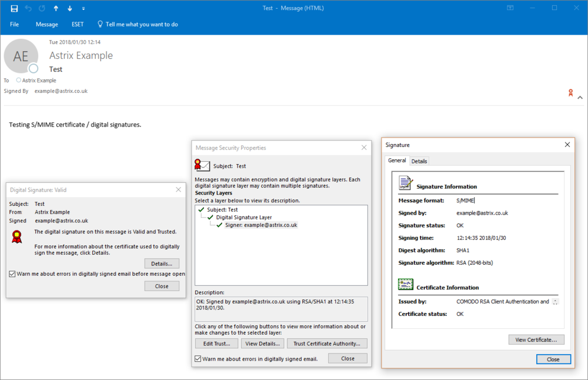Screen dimensions: 588x380
Task: Click the View Certificate button
Action: pyautogui.click(x=536, y=340)
